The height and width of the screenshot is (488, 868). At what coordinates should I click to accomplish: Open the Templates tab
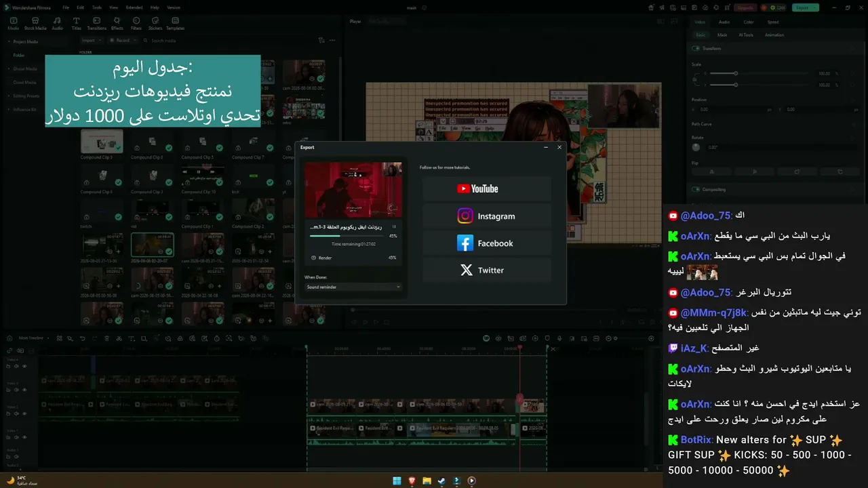pyautogui.click(x=175, y=24)
